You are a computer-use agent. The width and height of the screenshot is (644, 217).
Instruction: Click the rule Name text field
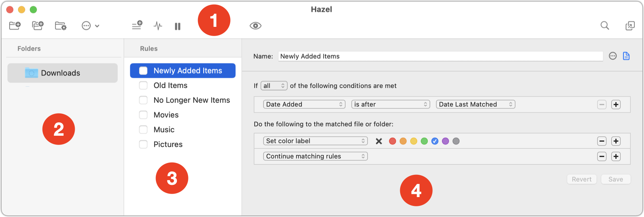(441, 56)
